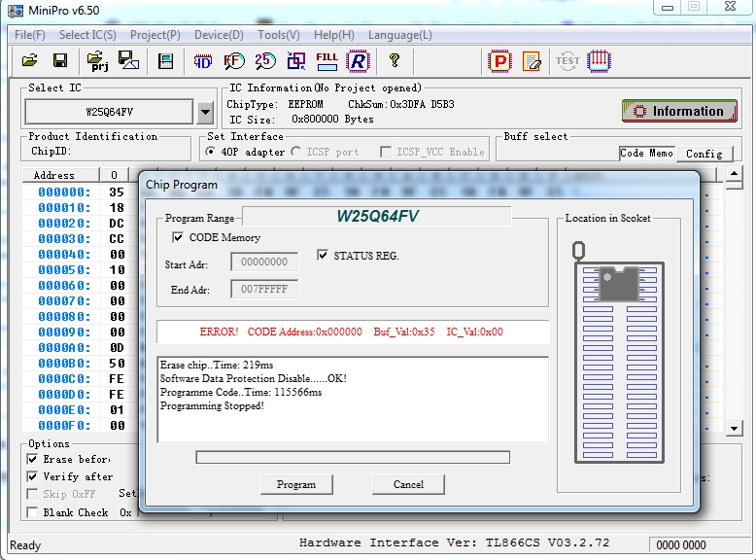Click the Information button
The width and height of the screenshot is (756, 560).
point(679,111)
